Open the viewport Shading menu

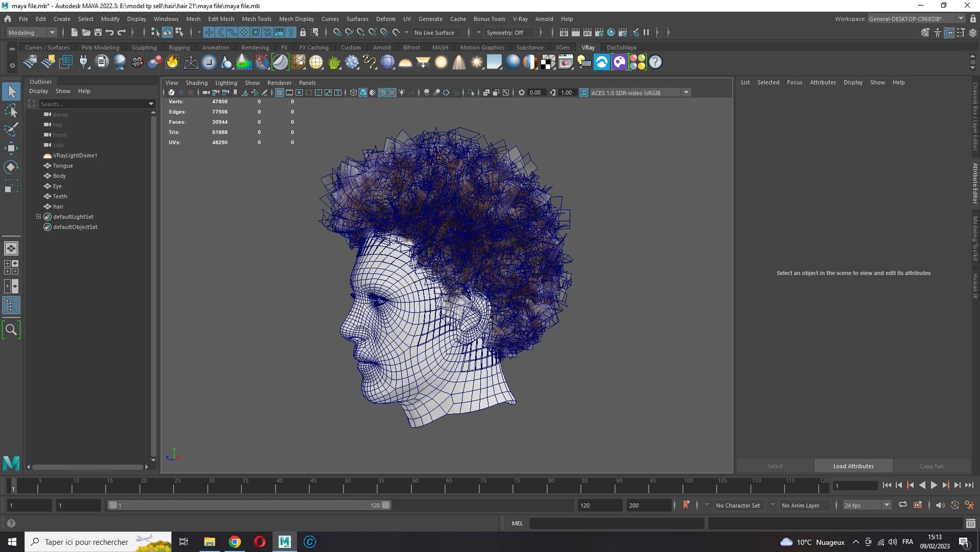click(x=197, y=83)
